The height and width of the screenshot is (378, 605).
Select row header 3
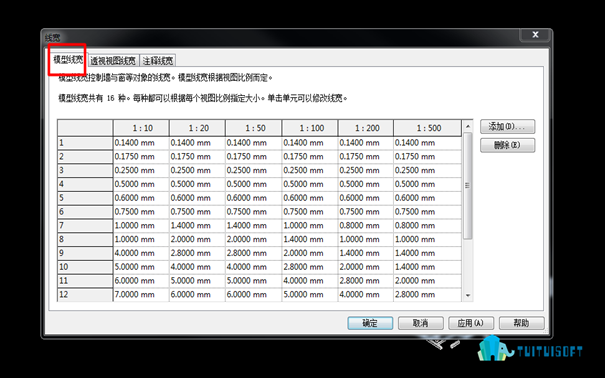(85, 170)
